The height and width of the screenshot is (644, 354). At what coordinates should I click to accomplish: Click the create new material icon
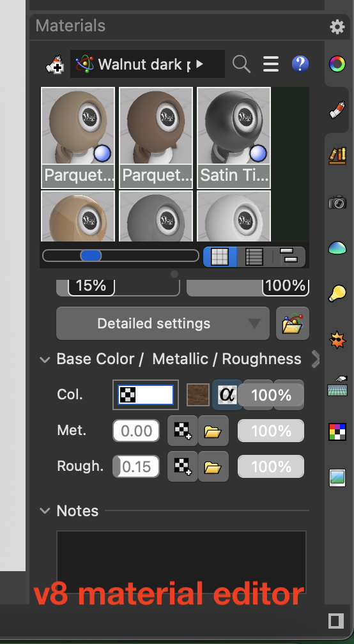pyautogui.click(x=54, y=64)
